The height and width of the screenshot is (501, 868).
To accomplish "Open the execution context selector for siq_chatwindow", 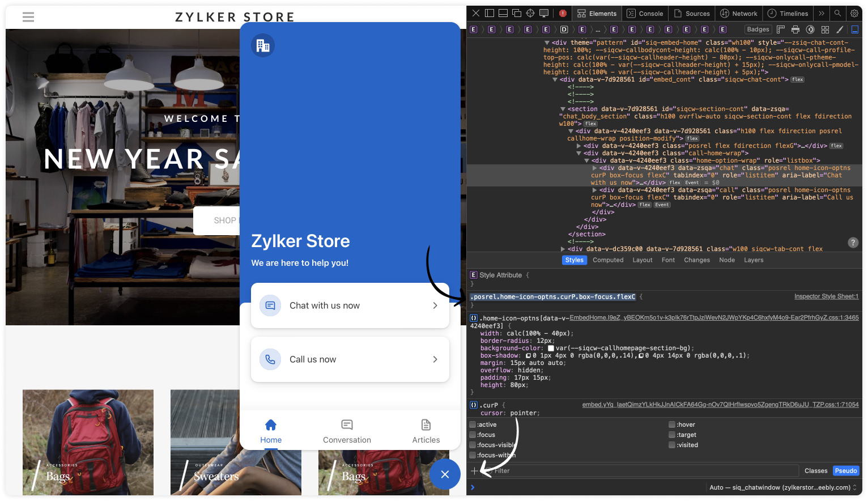I will click(x=783, y=487).
